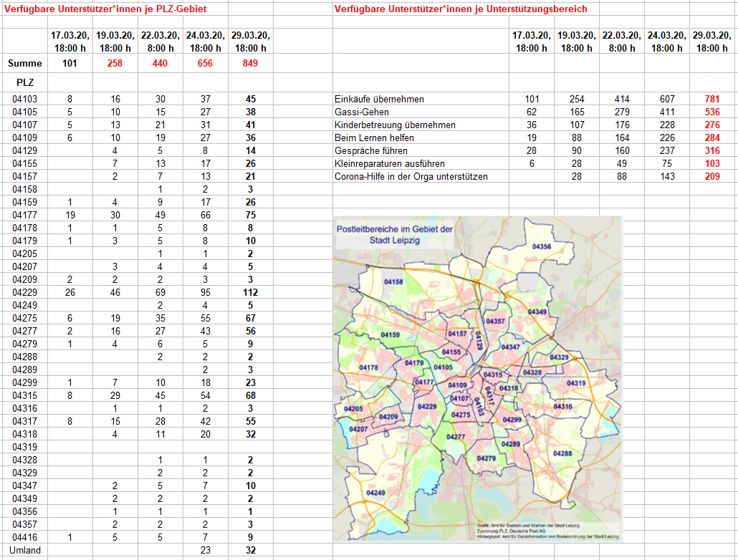This screenshot has width=738, height=560.
Task: Click district 04158 on the Leipzig map
Action: 393,282
